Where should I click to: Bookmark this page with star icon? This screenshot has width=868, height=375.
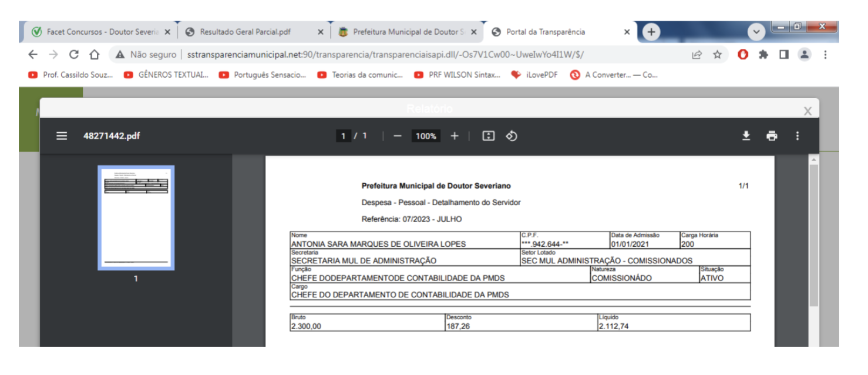pos(717,55)
